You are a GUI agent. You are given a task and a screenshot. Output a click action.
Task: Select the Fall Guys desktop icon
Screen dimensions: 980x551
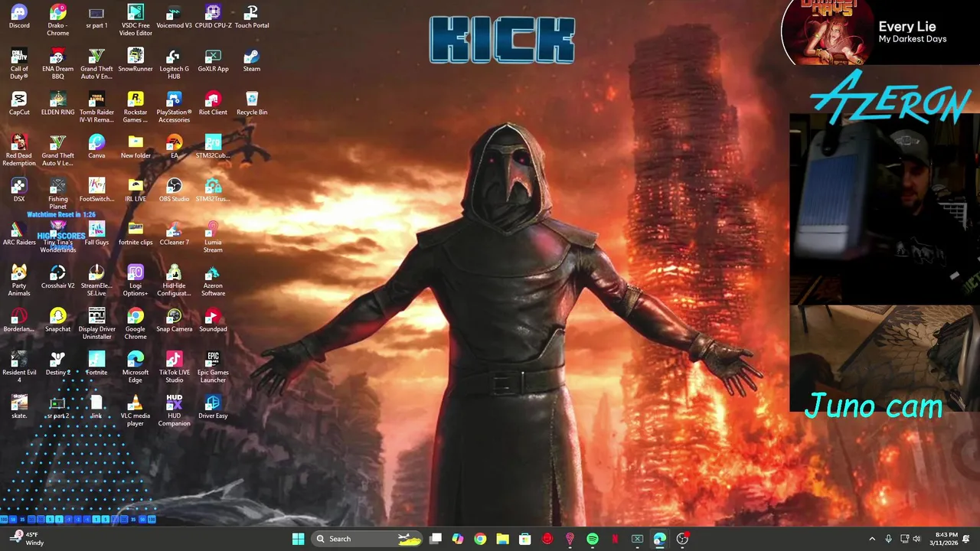click(x=96, y=234)
